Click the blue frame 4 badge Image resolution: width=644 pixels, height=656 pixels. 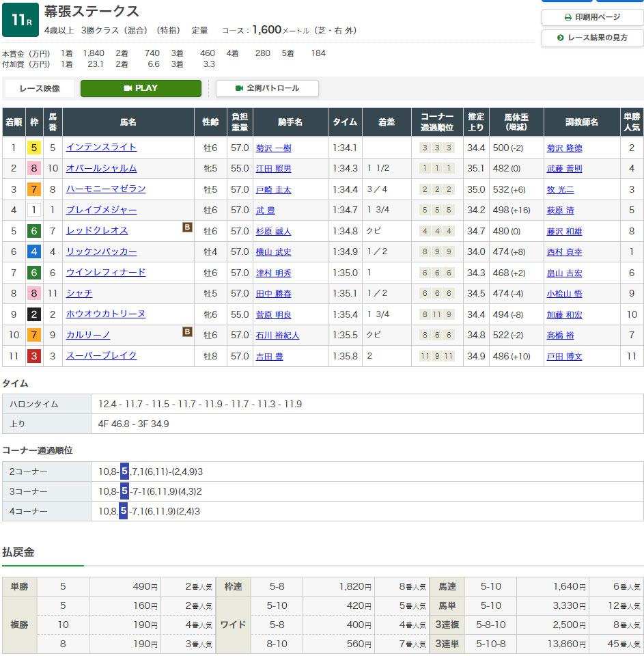tap(34, 251)
